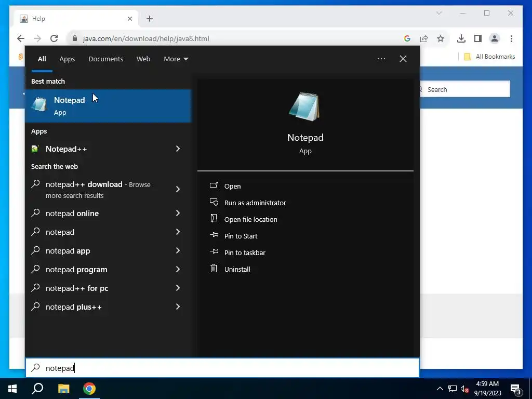Click Open in Notepad details pane

(x=232, y=186)
